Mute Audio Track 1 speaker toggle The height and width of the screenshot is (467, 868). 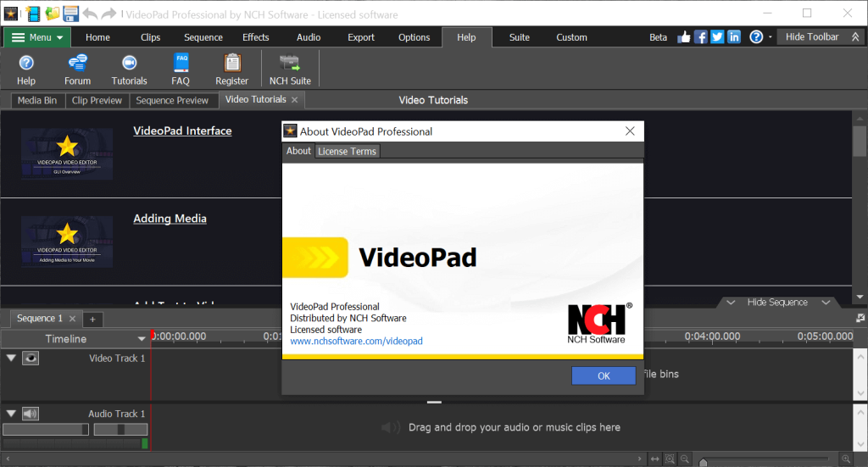click(31, 414)
